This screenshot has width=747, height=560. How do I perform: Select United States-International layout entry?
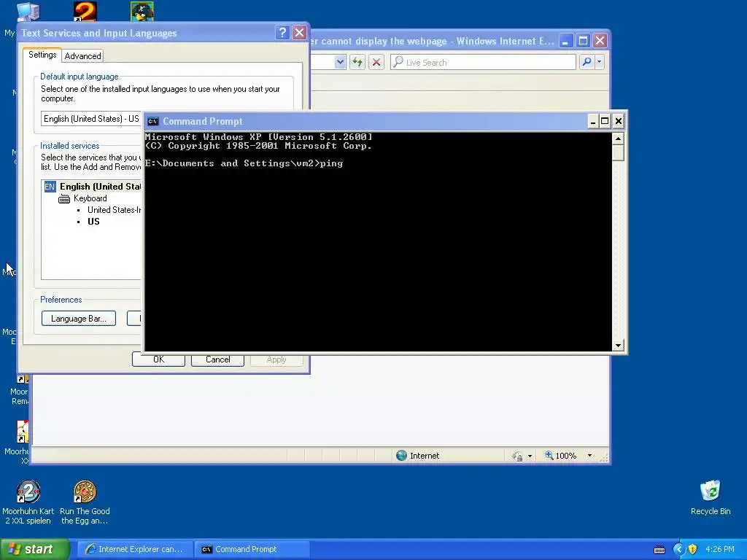pyautogui.click(x=115, y=210)
